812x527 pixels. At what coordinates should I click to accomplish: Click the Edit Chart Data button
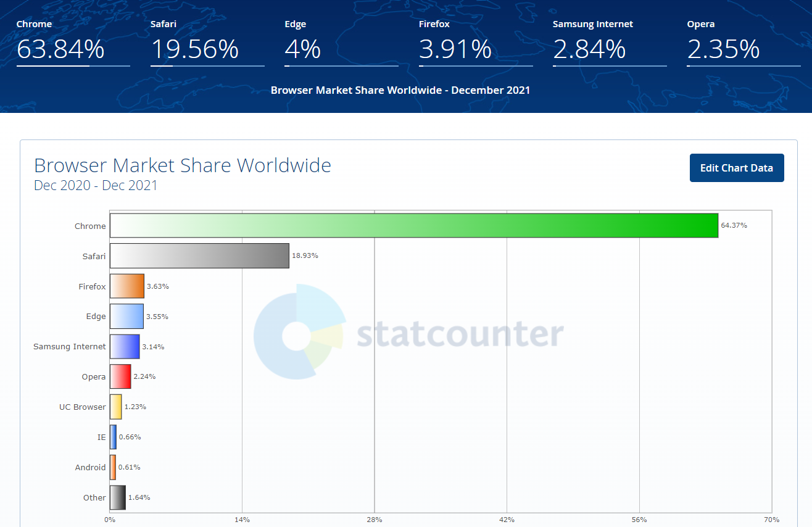(737, 168)
